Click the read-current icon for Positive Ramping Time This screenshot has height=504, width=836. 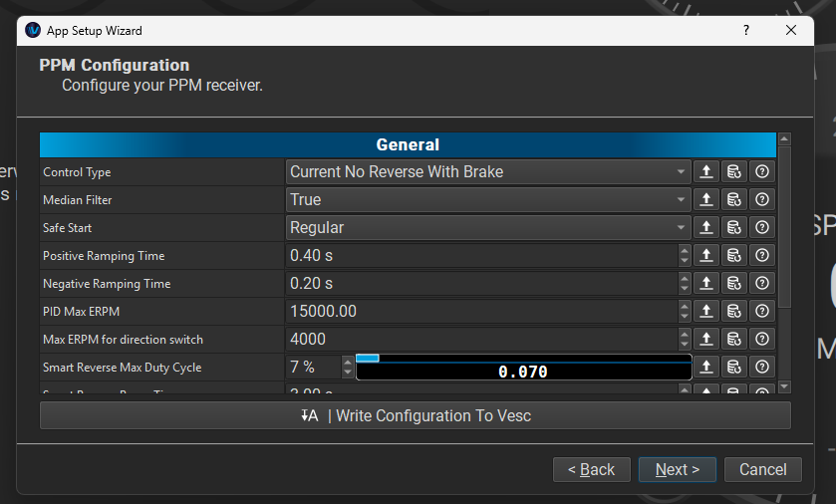click(x=705, y=255)
